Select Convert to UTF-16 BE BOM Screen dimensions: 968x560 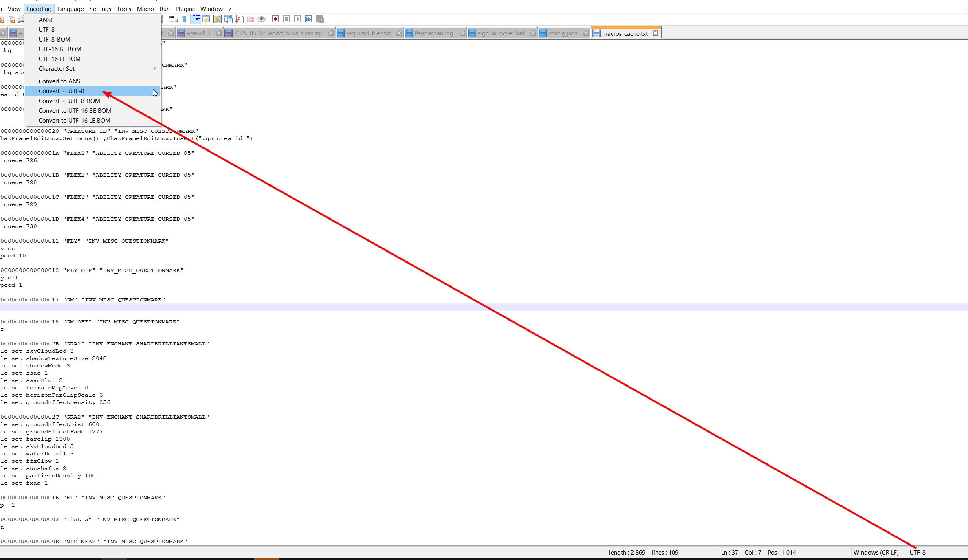tap(92, 110)
